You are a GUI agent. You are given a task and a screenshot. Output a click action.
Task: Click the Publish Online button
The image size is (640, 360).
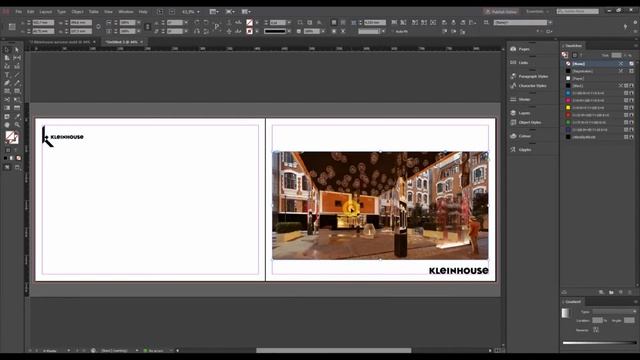pyautogui.click(x=501, y=11)
